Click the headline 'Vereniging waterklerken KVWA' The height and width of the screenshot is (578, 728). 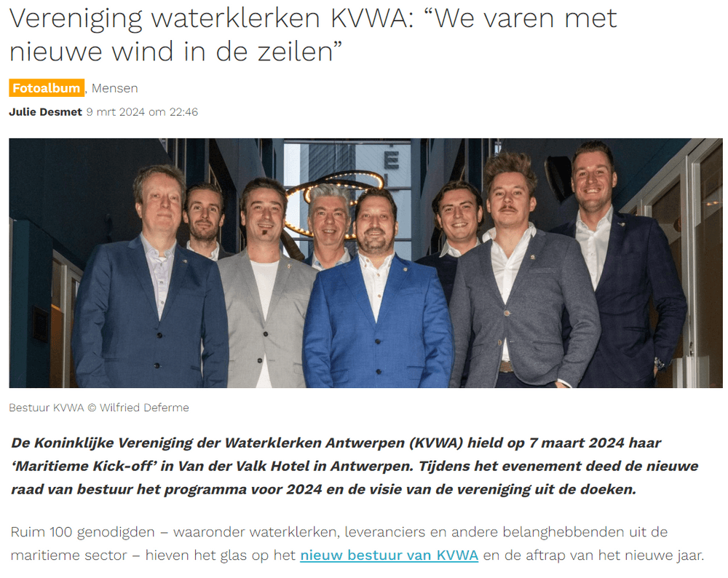(x=211, y=19)
